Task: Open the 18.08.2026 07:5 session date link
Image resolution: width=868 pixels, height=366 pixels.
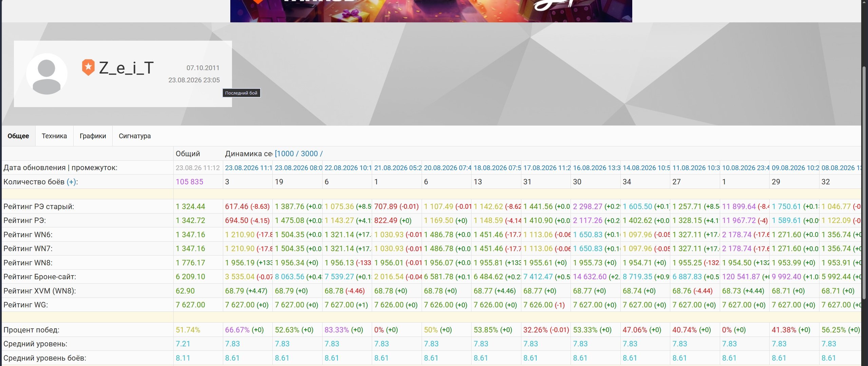Action: [x=497, y=168]
